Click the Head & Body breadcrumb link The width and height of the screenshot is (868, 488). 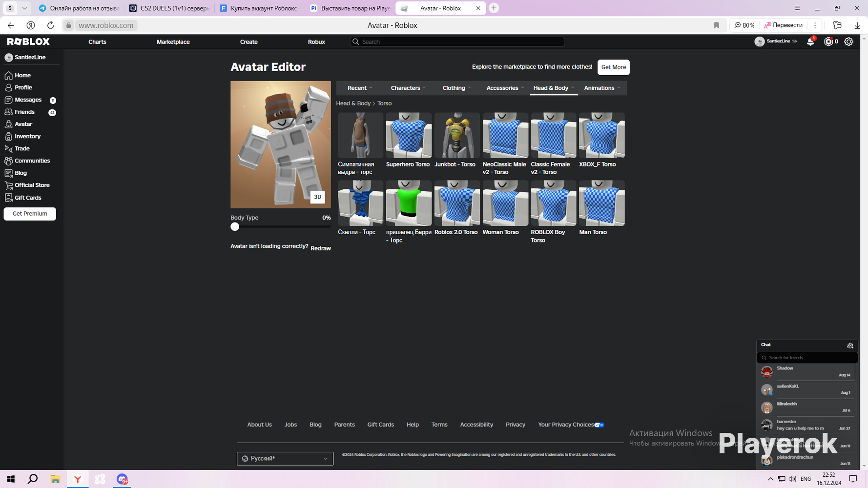(353, 103)
